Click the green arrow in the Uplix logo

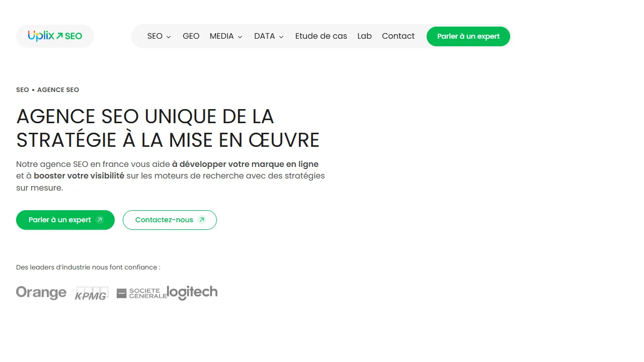click(60, 35)
